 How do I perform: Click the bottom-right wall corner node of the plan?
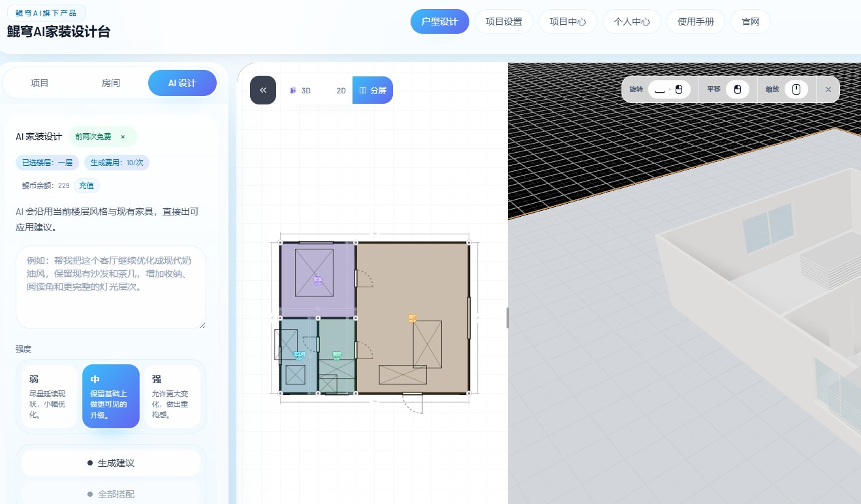pos(469,393)
